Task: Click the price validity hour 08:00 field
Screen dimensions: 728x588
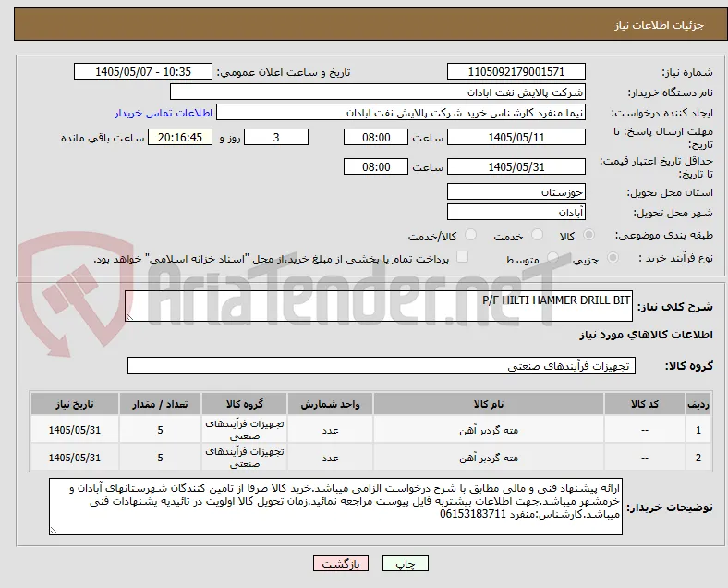Action: pyautogui.click(x=376, y=166)
